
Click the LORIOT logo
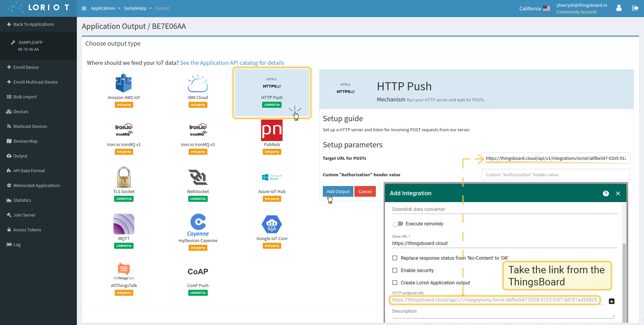coord(38,7)
